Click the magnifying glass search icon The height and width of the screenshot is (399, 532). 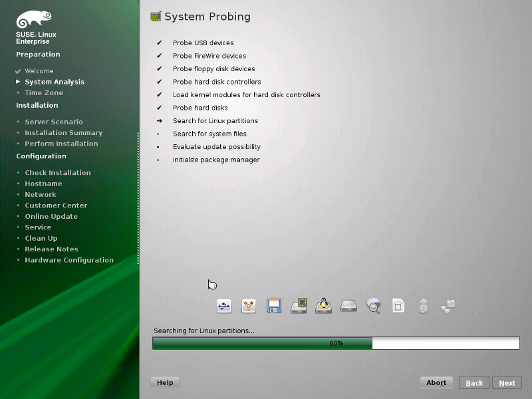tap(374, 306)
